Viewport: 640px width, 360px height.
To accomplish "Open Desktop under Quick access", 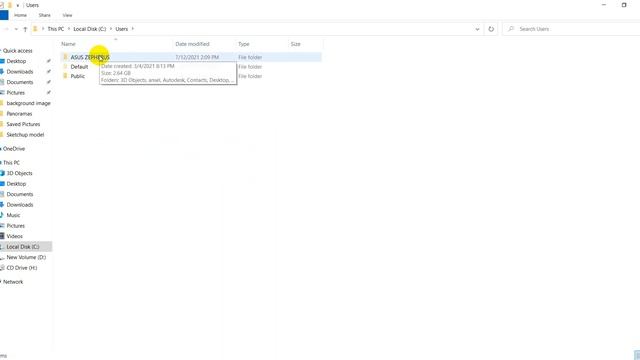I will point(16,61).
